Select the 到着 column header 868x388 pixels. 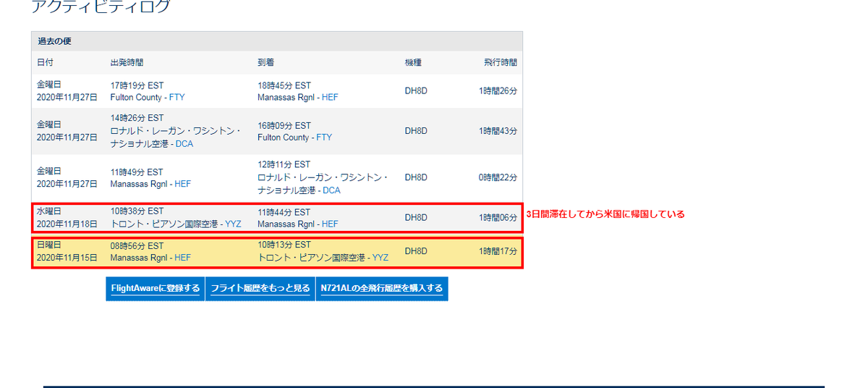(266, 62)
